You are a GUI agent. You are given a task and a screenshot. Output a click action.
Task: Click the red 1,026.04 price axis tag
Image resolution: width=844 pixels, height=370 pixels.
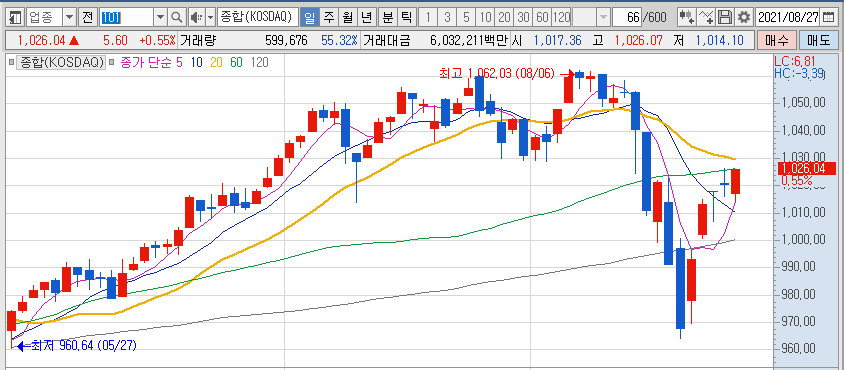tap(806, 169)
